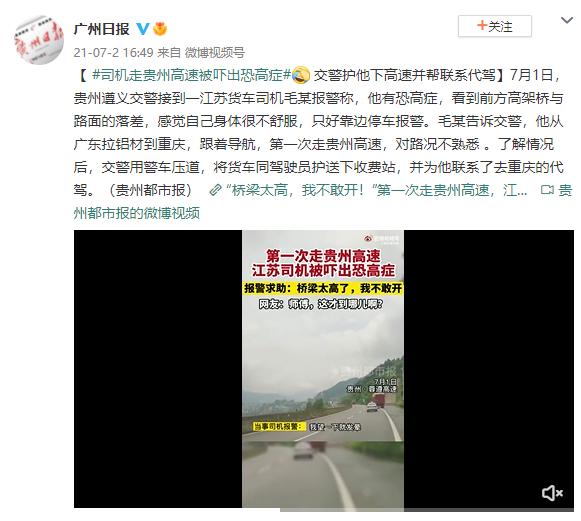Expand the post options chevron
The image size is (581, 521).
tap(567, 20)
